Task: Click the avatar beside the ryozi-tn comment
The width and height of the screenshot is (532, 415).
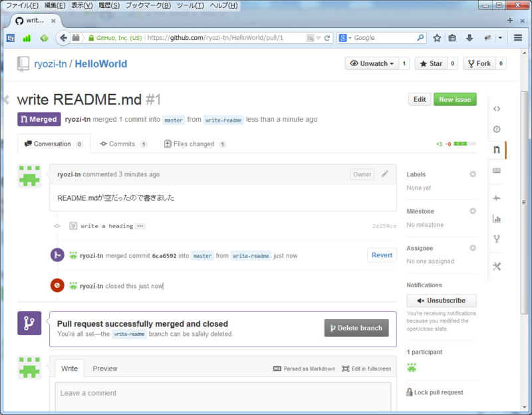Action: (x=29, y=176)
